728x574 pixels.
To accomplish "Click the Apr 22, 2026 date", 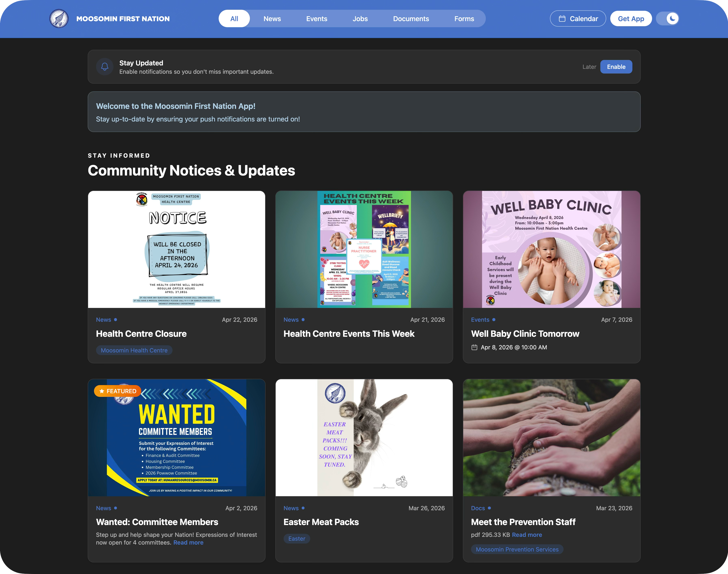I will pyautogui.click(x=240, y=319).
